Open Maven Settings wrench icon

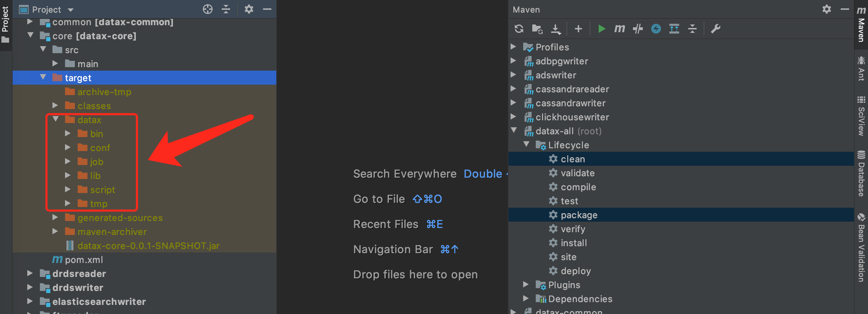716,29
